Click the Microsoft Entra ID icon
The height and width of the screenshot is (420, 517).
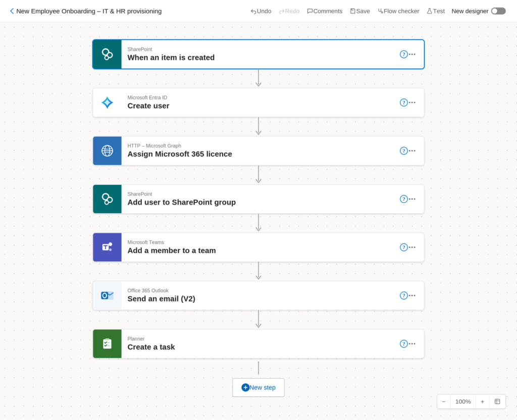(x=107, y=102)
